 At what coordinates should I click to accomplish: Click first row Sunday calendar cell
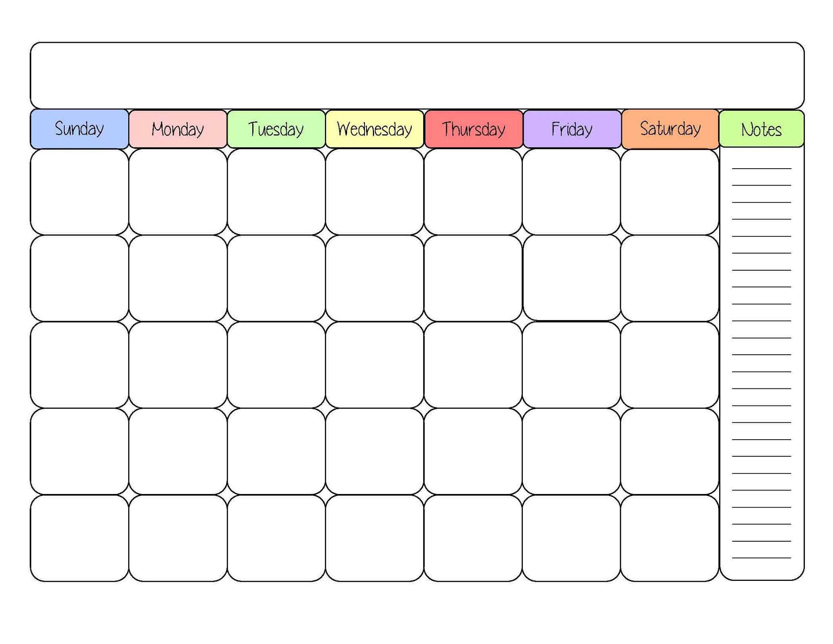pos(80,193)
